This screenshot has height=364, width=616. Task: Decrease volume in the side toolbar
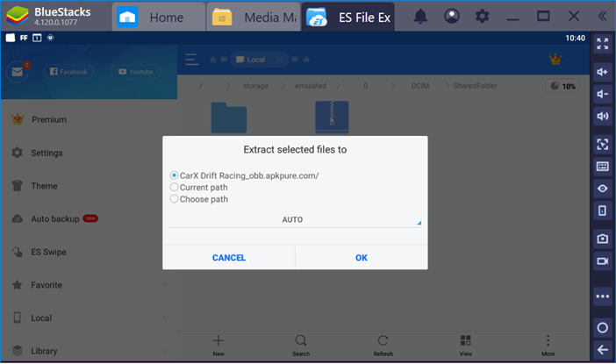click(x=602, y=94)
